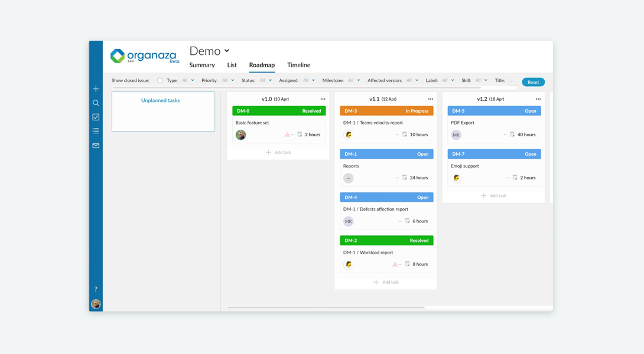Open search from the left sidebar
This screenshot has height=354, width=644.
tap(96, 103)
